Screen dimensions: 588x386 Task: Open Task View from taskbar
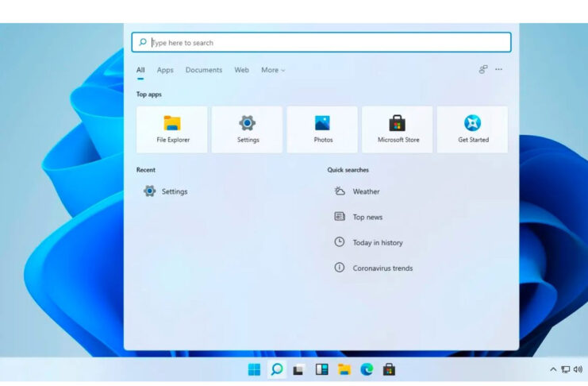pos(299,370)
